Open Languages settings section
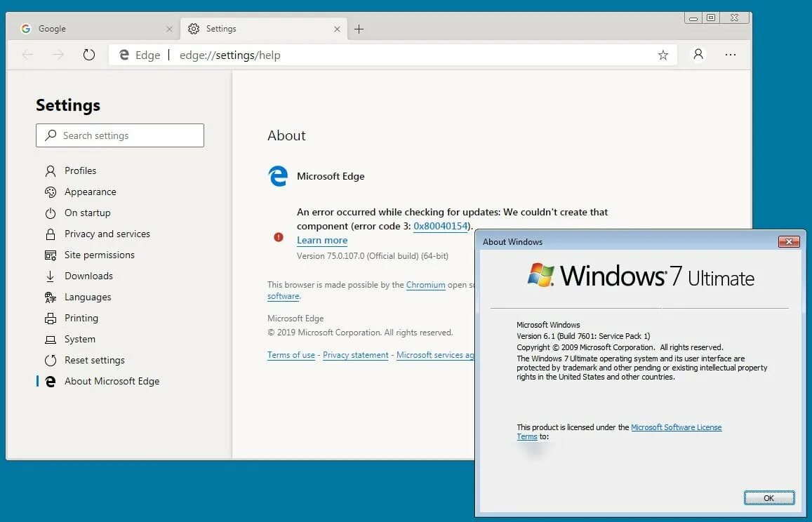The height and width of the screenshot is (522, 812). [x=88, y=297]
